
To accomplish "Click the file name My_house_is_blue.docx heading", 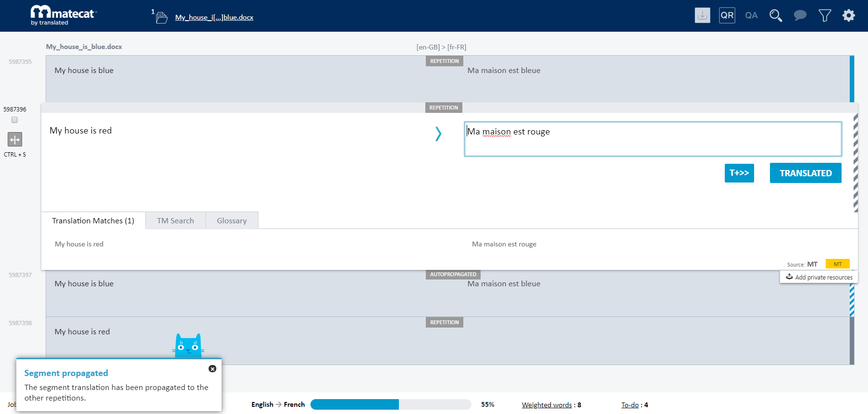I will [x=84, y=47].
